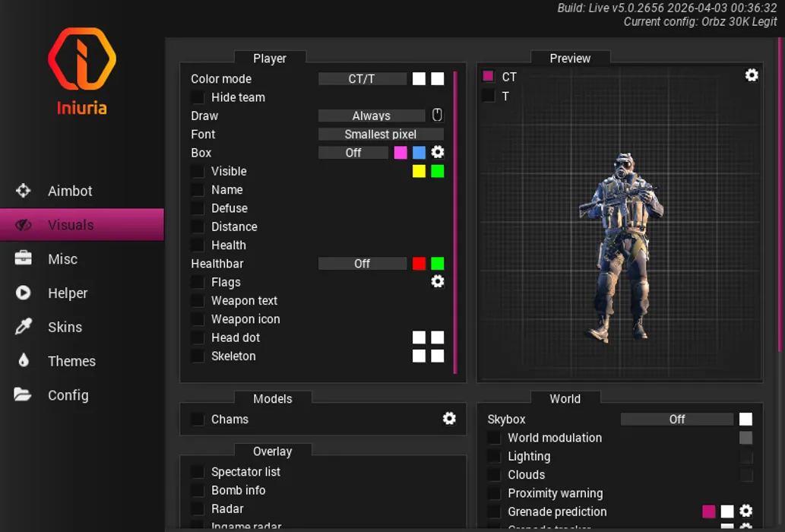
Task: Click Current config Orbz 30K Legit text
Action: pyautogui.click(x=701, y=22)
